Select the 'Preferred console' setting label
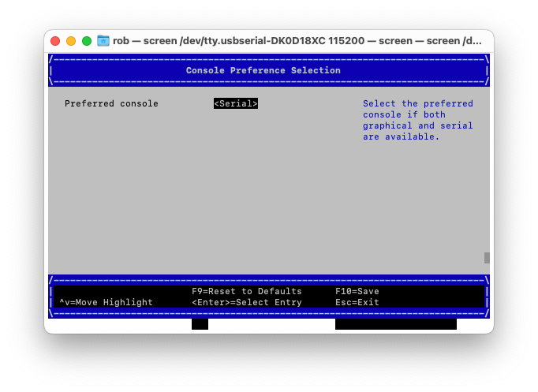538x392 pixels. tap(111, 103)
